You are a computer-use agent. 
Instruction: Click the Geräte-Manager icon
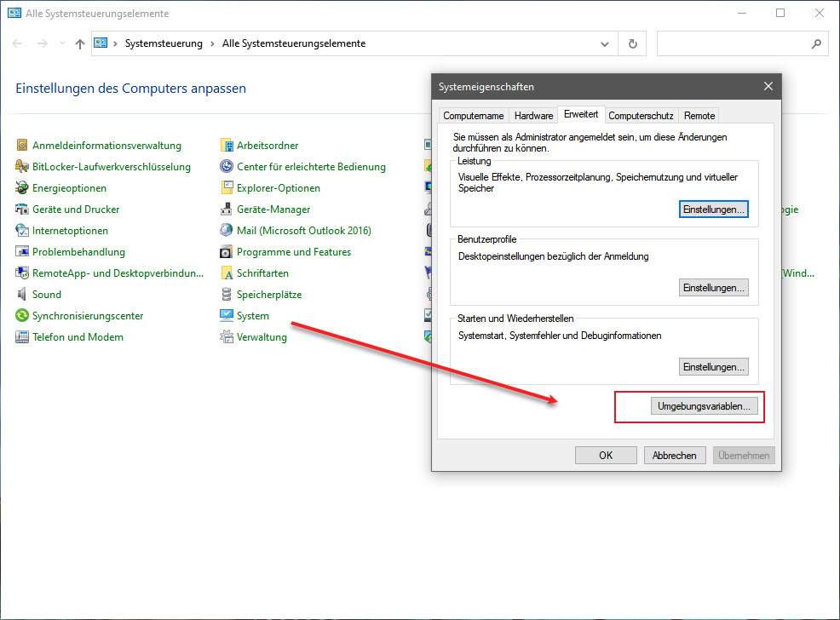(227, 210)
